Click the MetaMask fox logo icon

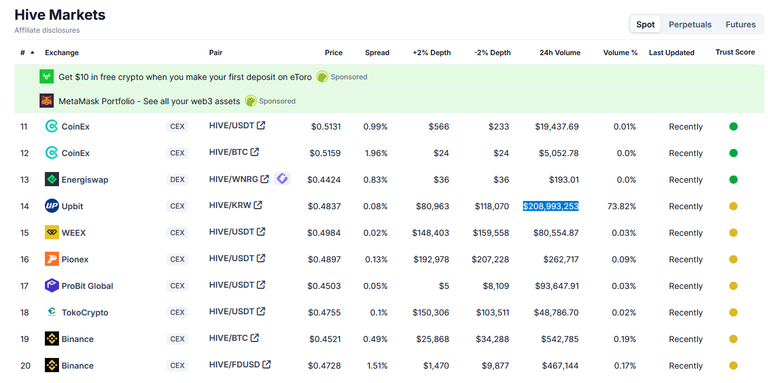tap(47, 101)
